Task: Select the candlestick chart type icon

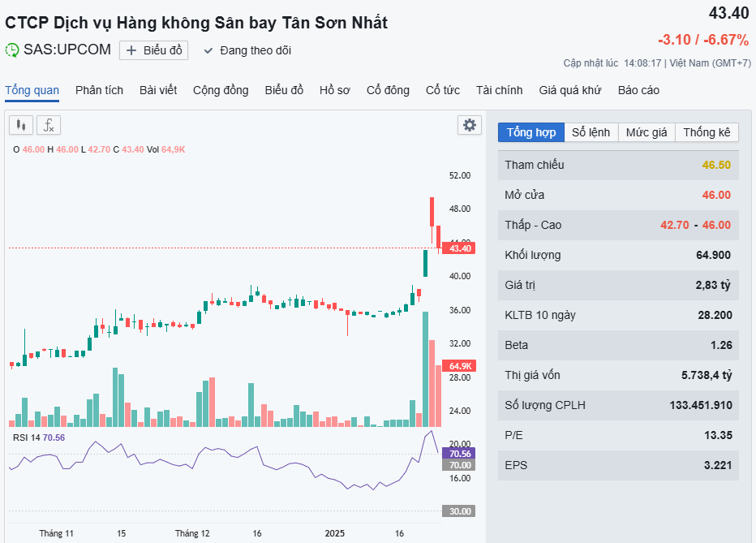Action: (20, 125)
